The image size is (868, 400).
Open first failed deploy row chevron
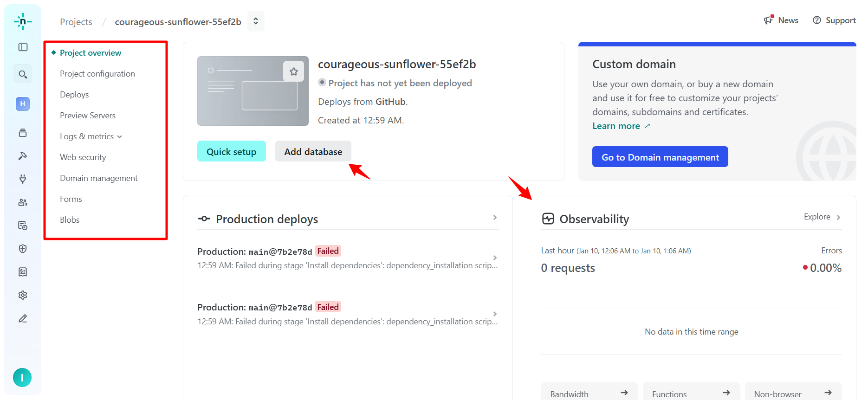[495, 258]
